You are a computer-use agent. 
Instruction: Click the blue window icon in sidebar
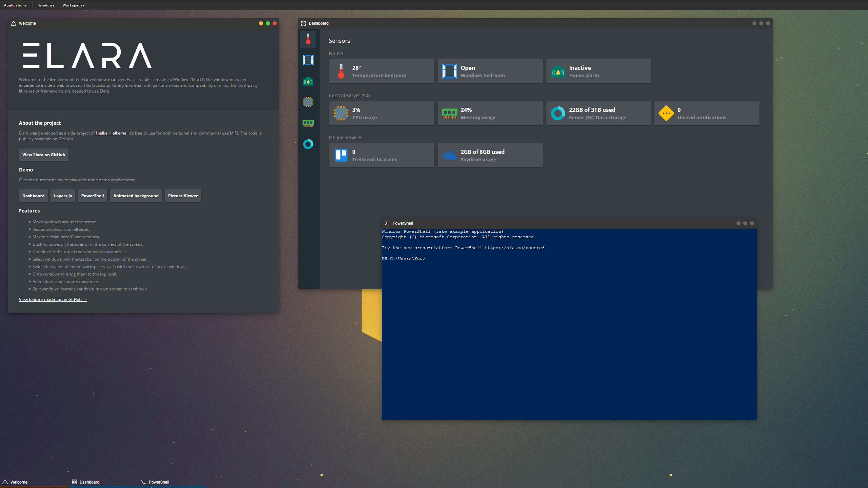tap(308, 60)
